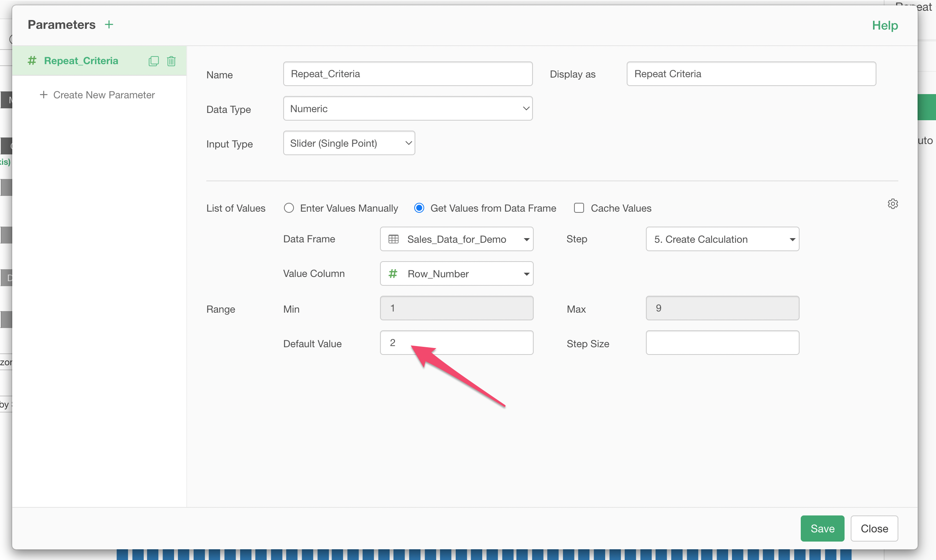Screen dimensions: 936x560
Task: Click the Default Value input field
Action: coord(456,343)
